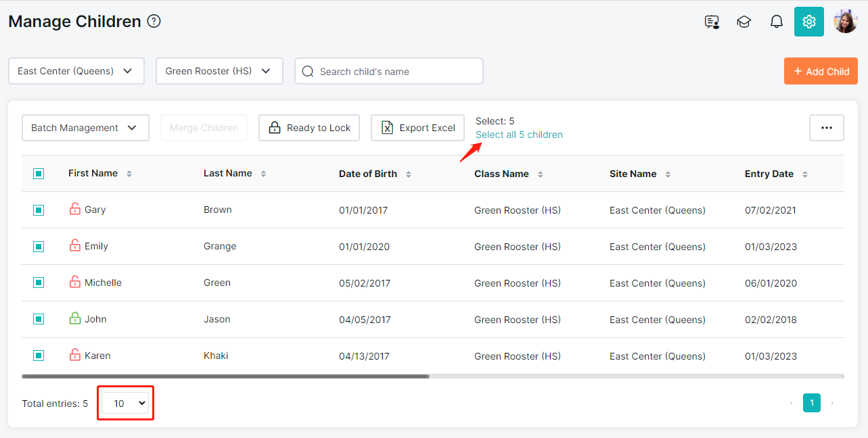This screenshot has width=868, height=438.
Task: Open the three-dots more options menu
Action: [826, 128]
